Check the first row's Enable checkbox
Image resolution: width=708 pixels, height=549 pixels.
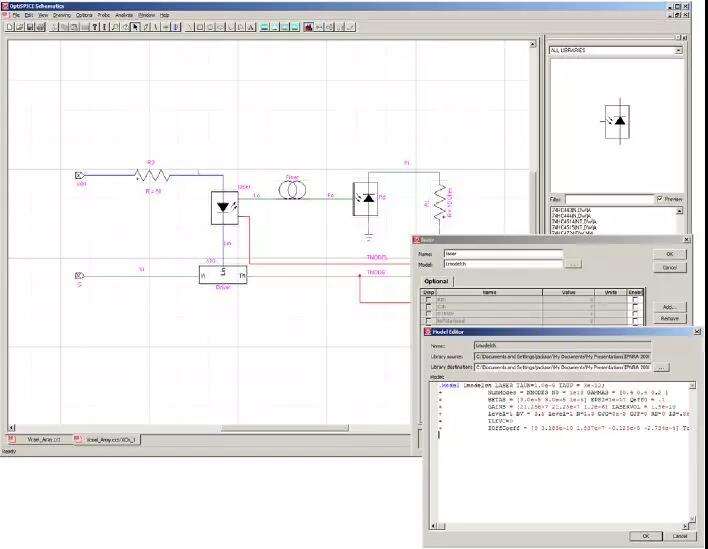[x=634, y=300]
